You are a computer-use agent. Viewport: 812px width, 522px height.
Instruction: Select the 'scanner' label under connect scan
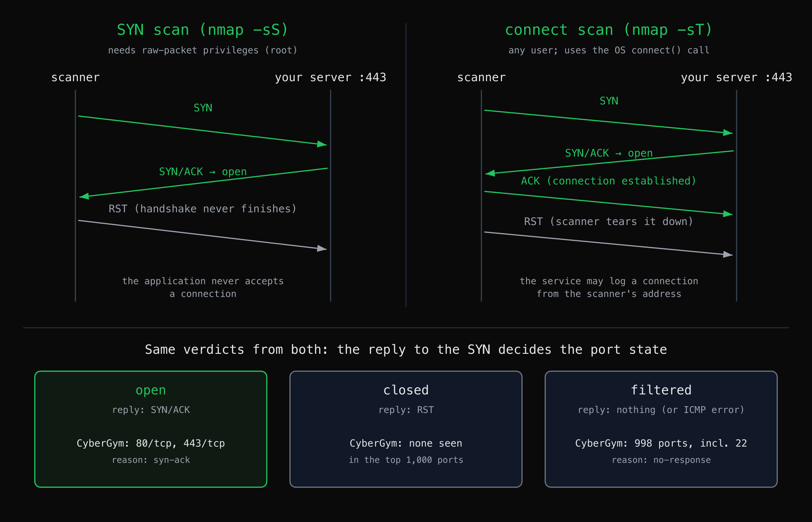pyautogui.click(x=481, y=78)
